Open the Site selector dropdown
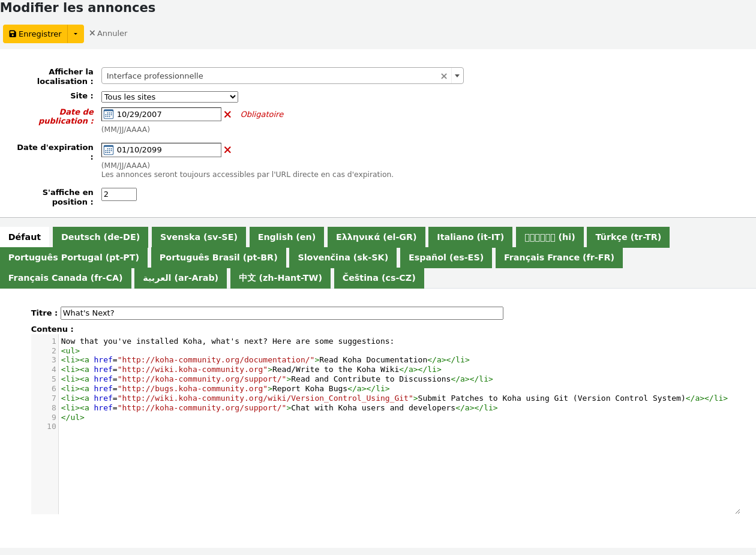 170,97
